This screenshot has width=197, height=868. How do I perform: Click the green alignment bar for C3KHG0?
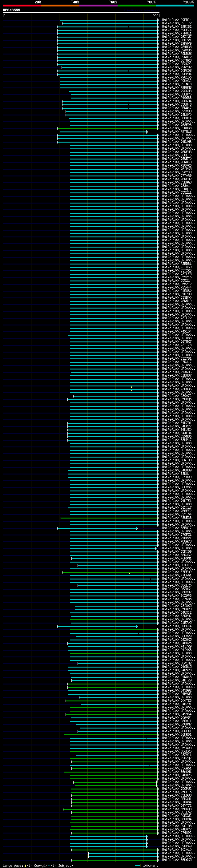tap(108, 128)
